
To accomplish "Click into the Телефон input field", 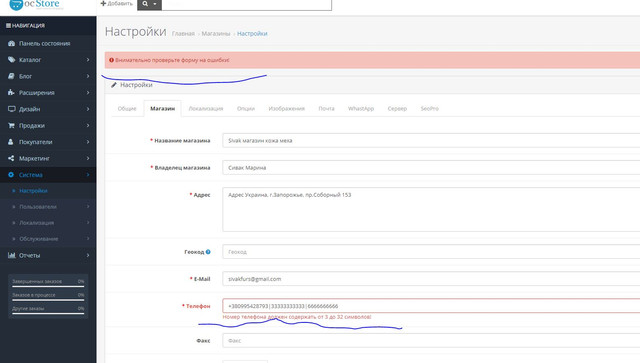I will pos(431,306).
